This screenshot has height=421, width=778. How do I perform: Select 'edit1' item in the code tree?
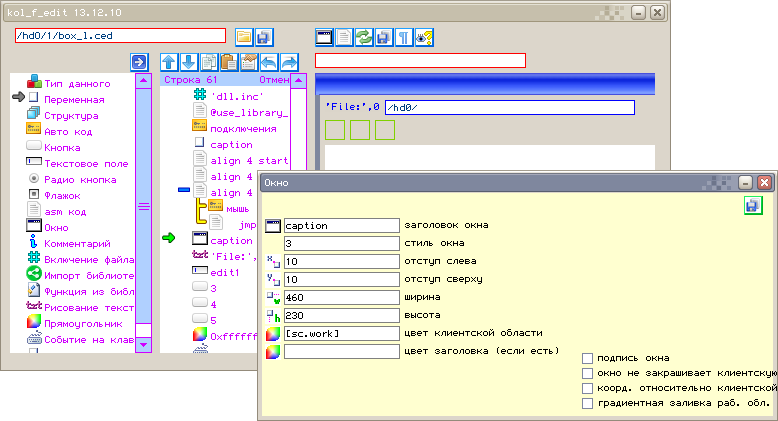click(224, 271)
